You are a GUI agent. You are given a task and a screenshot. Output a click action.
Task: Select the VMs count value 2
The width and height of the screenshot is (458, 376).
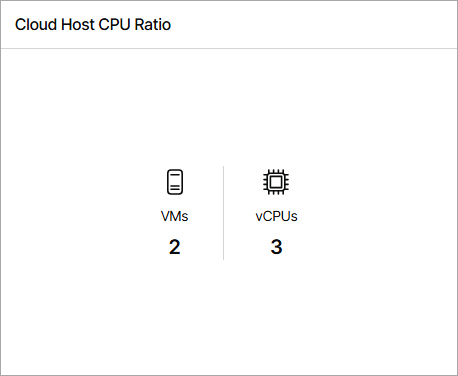click(x=175, y=247)
